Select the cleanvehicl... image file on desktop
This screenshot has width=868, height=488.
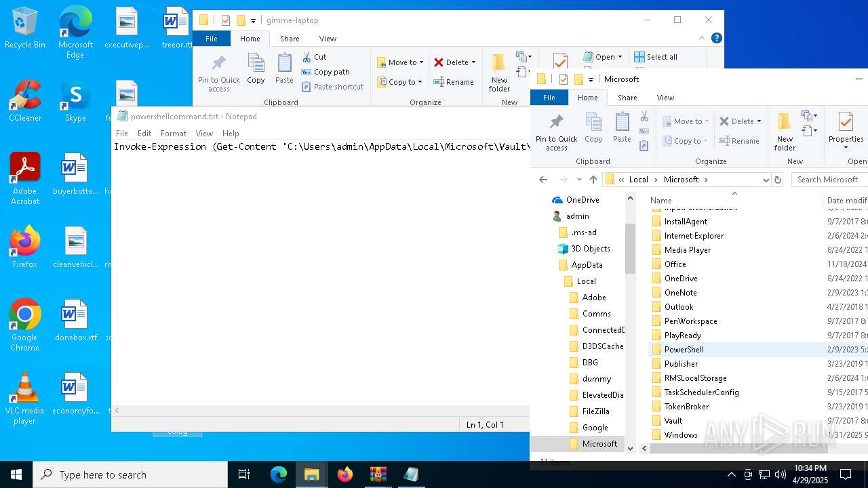point(75,248)
